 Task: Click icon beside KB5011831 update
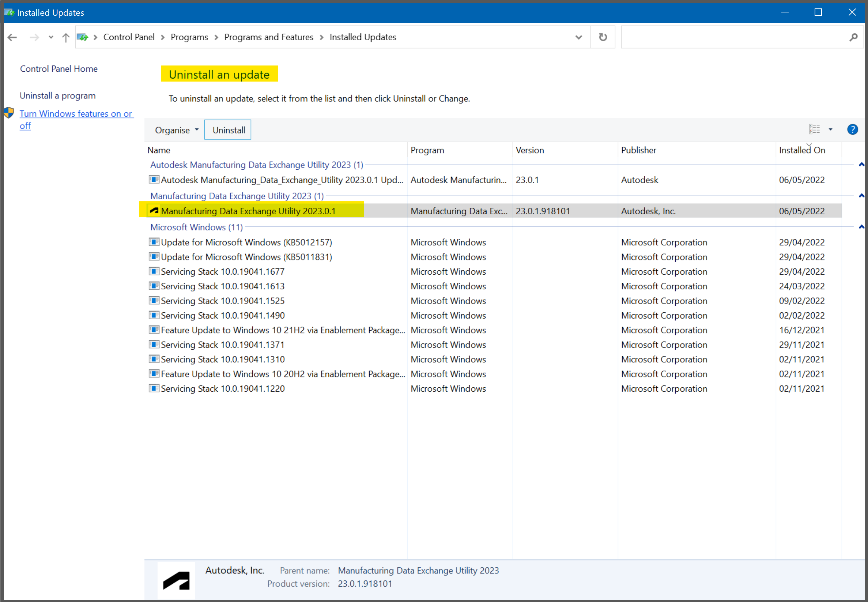[154, 256]
